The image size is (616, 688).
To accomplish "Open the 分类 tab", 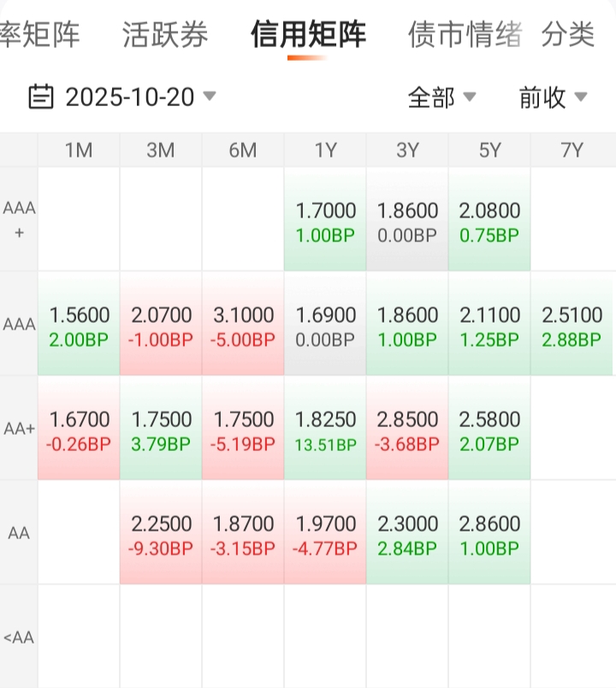I will point(568,35).
